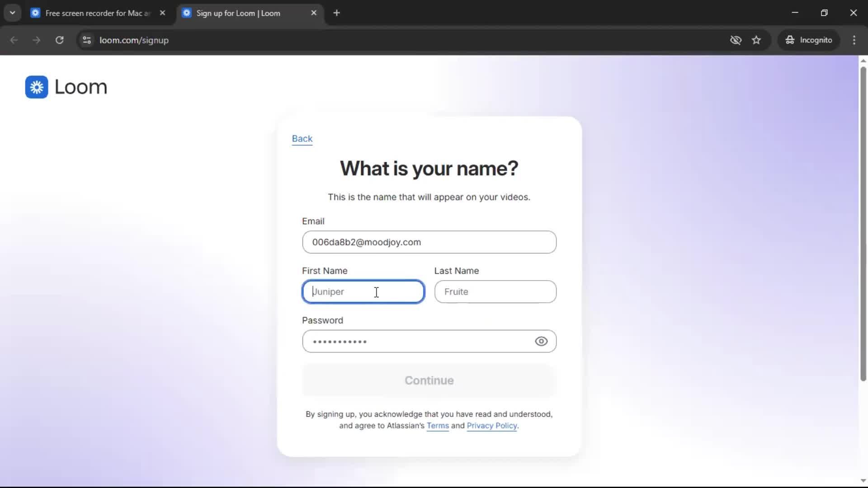Bookmark this page with the star icon
This screenshot has height=488, width=868.
tap(757, 40)
